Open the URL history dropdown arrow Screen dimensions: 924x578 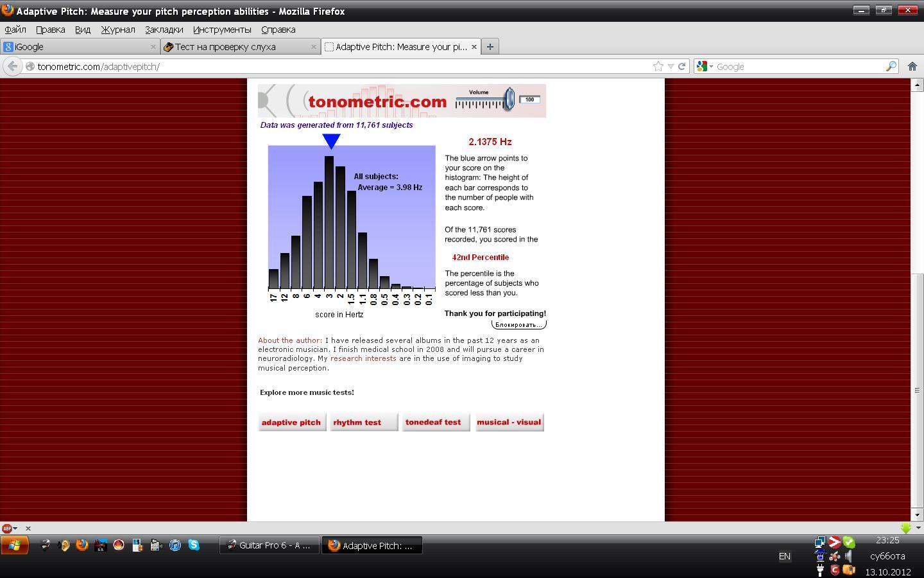point(671,66)
